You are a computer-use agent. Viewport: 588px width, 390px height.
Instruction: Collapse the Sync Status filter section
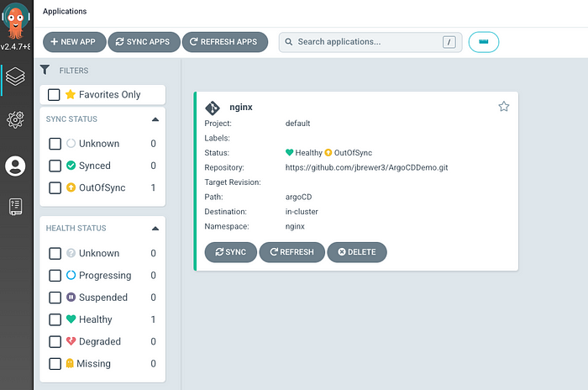point(155,119)
